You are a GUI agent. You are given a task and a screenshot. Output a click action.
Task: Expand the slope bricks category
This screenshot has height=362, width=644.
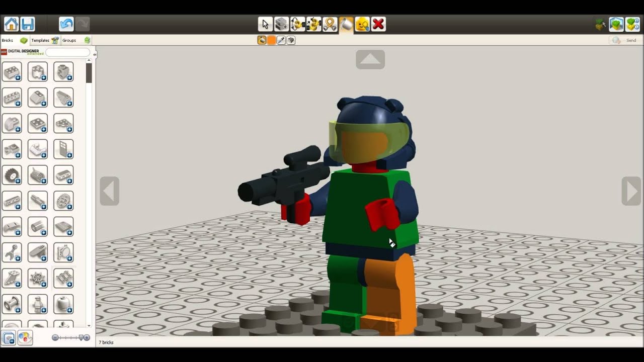38,98
